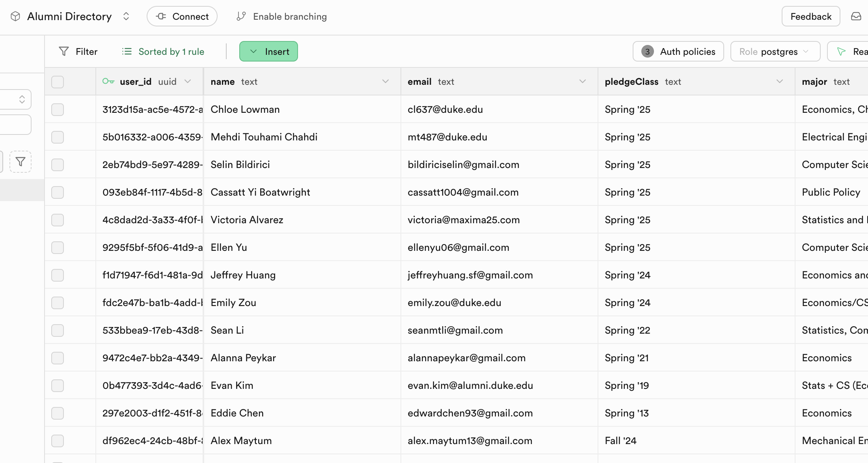868x463 pixels.
Task: Select the Jeffrey Huang row checkbox
Action: coord(58,275)
